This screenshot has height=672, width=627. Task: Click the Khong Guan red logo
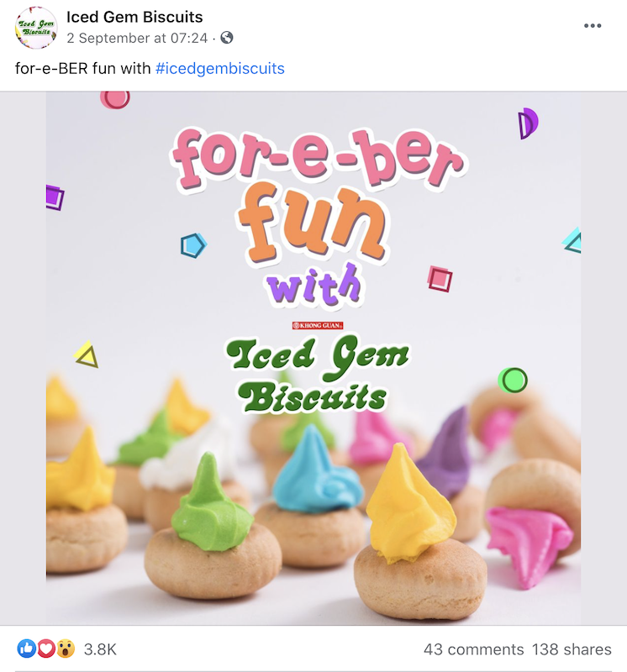click(x=318, y=325)
